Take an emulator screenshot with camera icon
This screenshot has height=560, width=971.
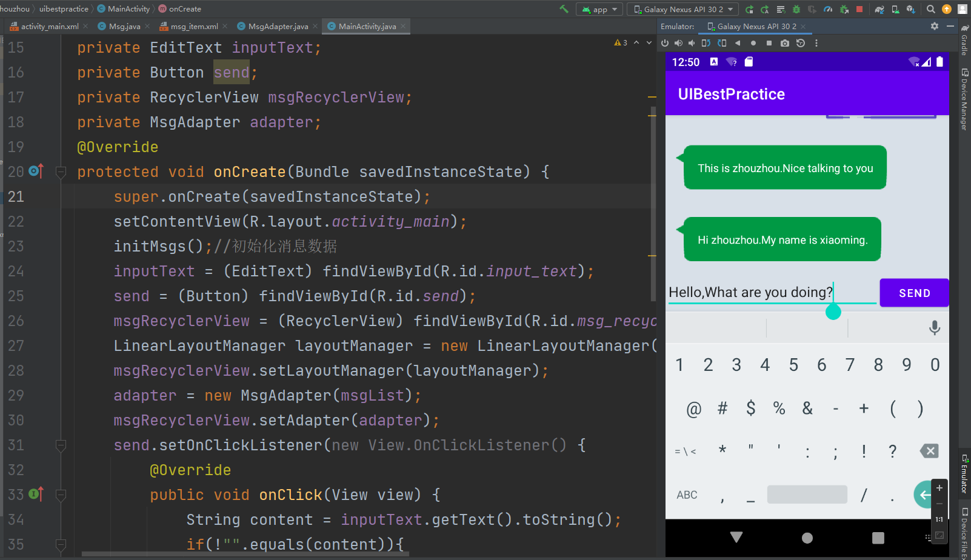click(x=785, y=43)
